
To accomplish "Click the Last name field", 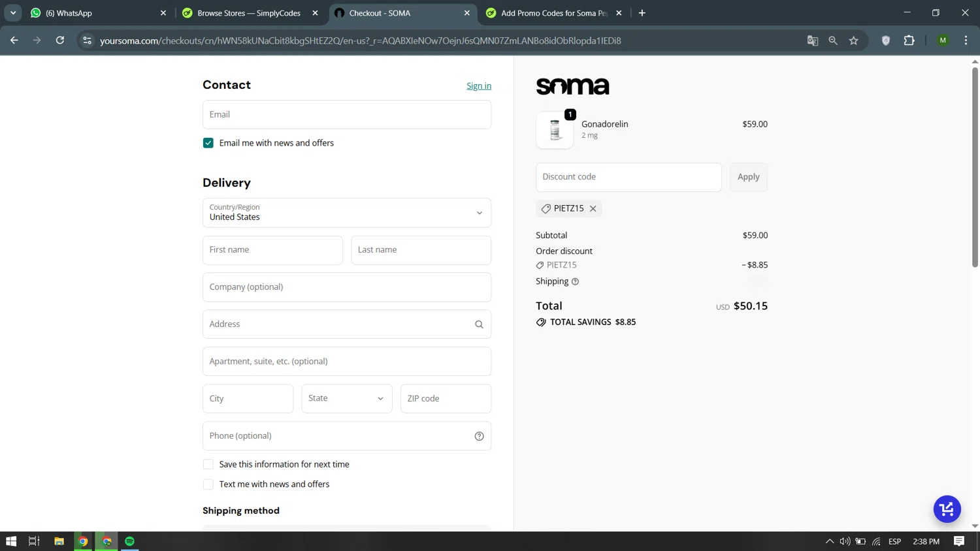I will pyautogui.click(x=421, y=250).
